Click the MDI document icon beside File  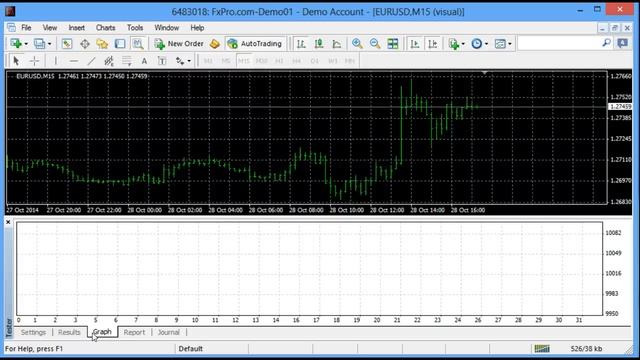pyautogui.click(x=11, y=28)
